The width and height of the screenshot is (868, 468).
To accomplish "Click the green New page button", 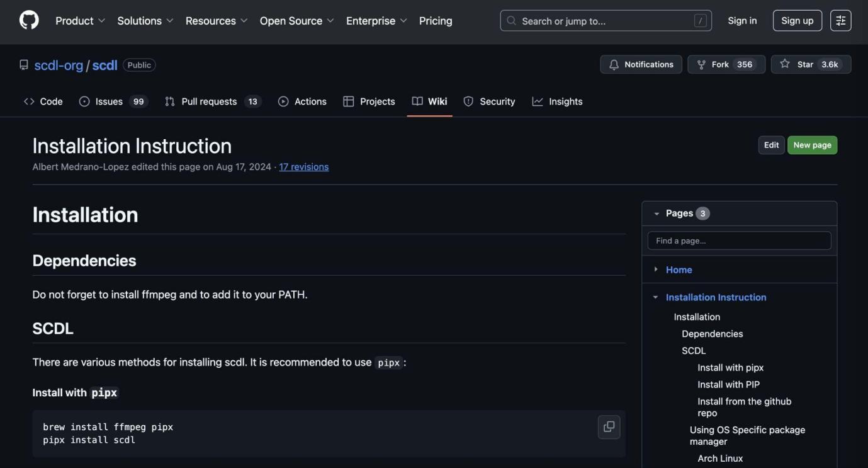I will (812, 145).
